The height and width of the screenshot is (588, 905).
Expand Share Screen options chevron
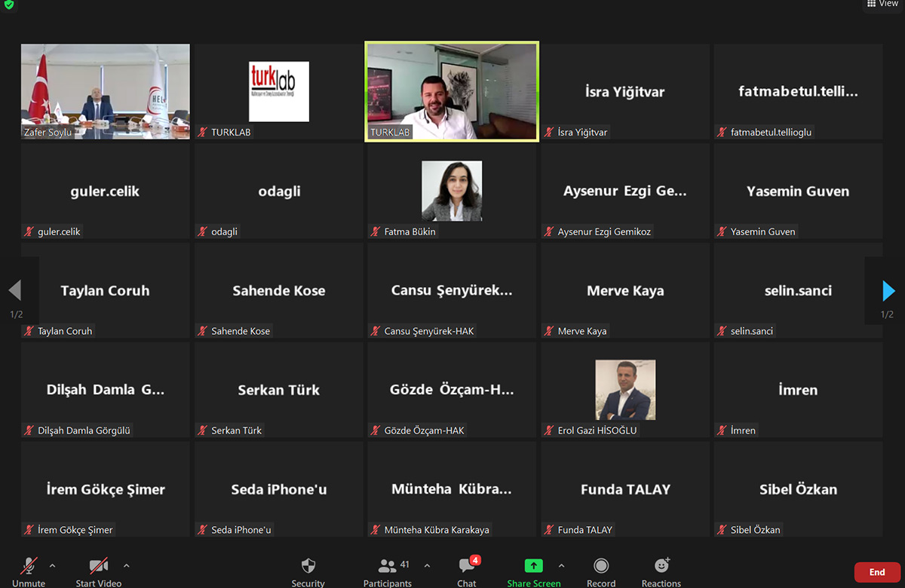coord(561,565)
